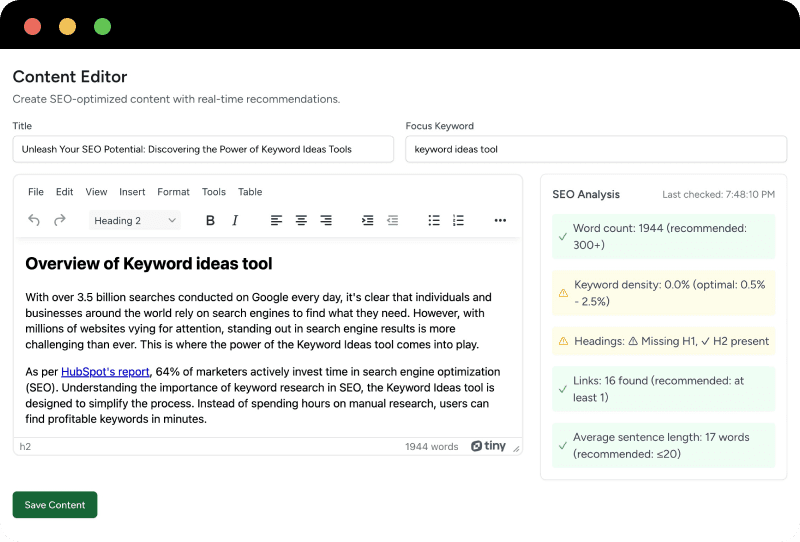Open the Format menu
This screenshot has width=800, height=542.
coord(173,192)
